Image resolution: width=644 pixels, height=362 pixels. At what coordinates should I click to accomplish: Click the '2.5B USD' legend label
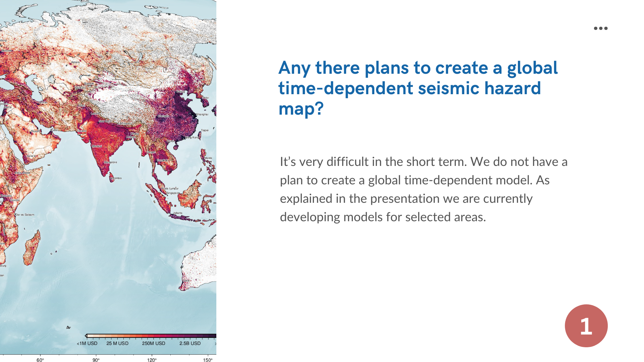[190, 344]
